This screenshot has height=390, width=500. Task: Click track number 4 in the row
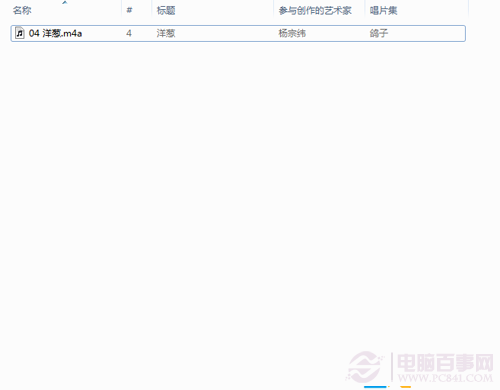pos(129,33)
